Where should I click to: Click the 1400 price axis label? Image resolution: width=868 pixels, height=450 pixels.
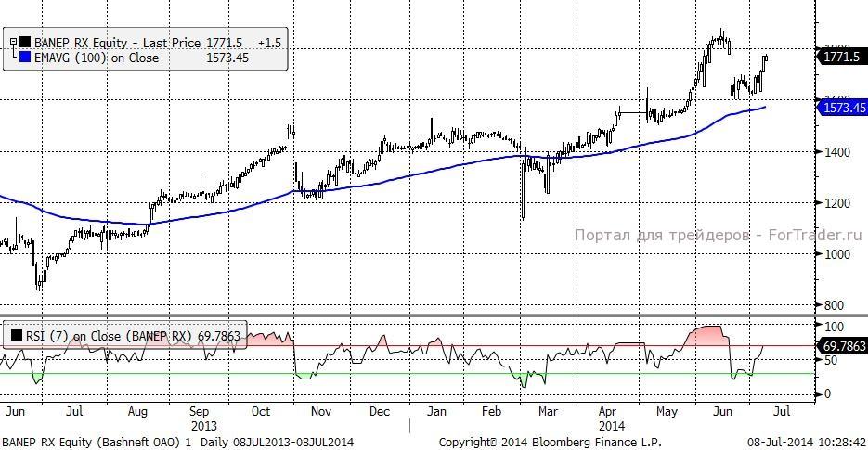837,152
